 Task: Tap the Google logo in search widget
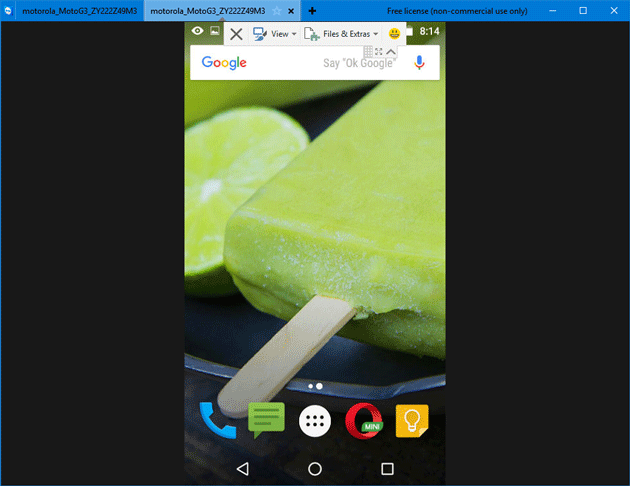224,63
